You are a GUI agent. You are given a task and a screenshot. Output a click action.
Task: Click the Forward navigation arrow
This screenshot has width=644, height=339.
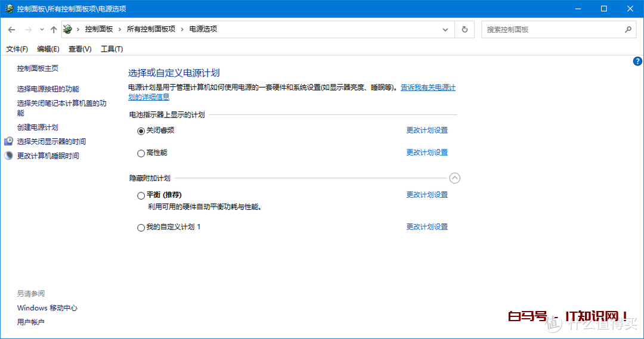click(x=29, y=30)
